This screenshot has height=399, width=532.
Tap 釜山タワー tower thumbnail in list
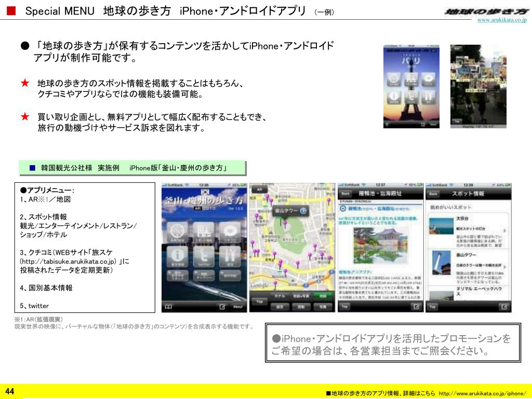click(x=442, y=263)
